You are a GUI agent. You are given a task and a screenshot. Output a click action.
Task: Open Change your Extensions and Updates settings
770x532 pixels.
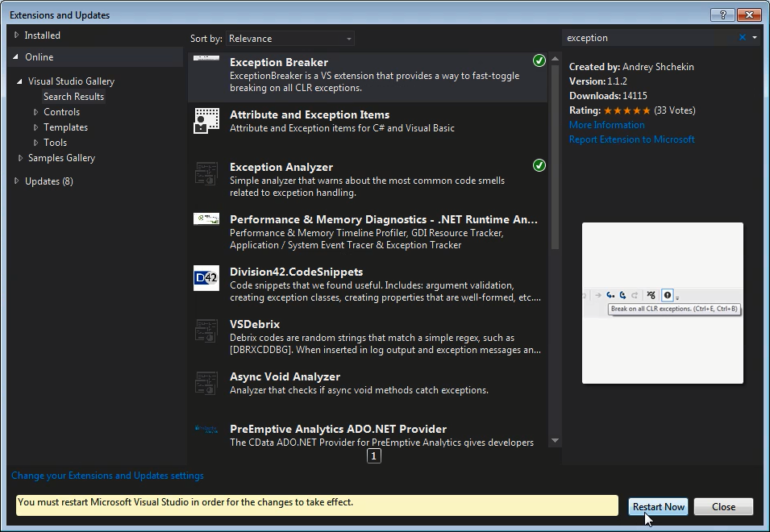point(107,476)
